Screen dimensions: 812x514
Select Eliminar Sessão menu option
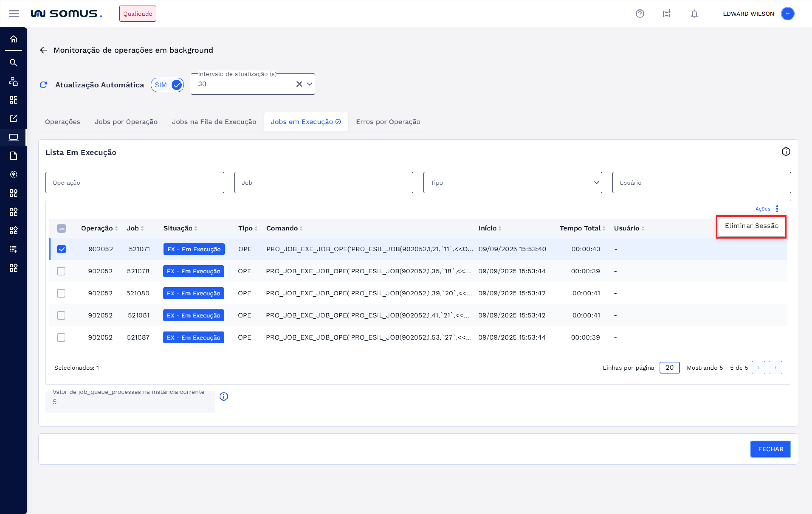(x=751, y=226)
